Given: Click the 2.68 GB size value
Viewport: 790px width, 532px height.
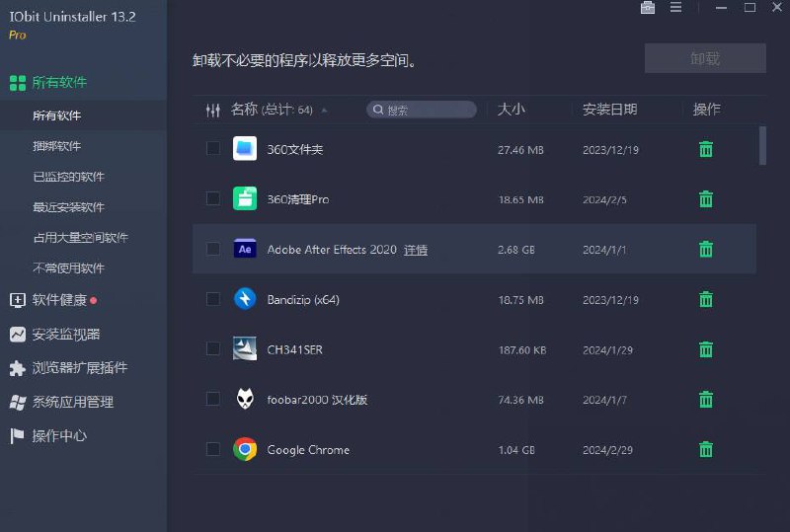Looking at the screenshot, I should [516, 250].
